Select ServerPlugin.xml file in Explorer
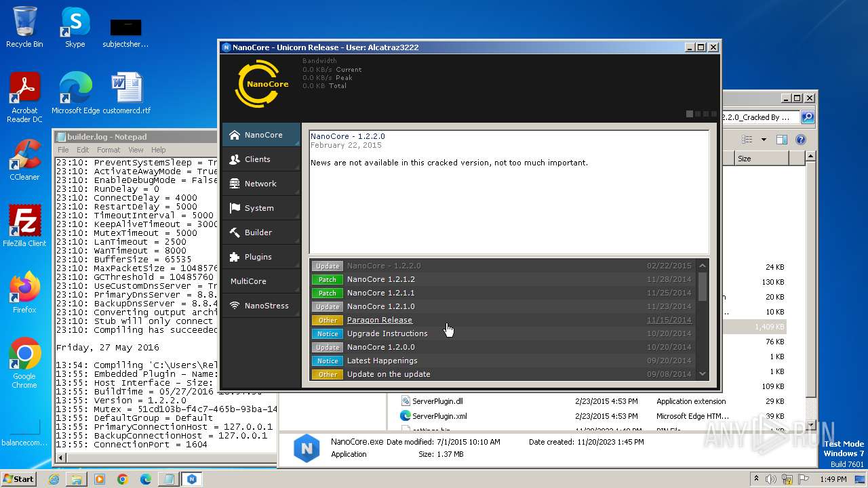This screenshot has height=488, width=868. click(x=439, y=416)
